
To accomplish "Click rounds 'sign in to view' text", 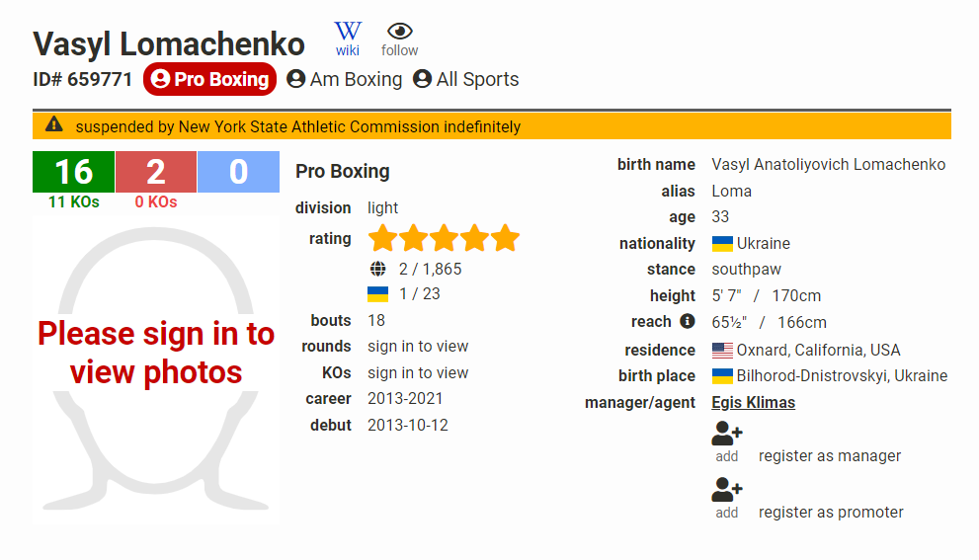I will 418,347.
